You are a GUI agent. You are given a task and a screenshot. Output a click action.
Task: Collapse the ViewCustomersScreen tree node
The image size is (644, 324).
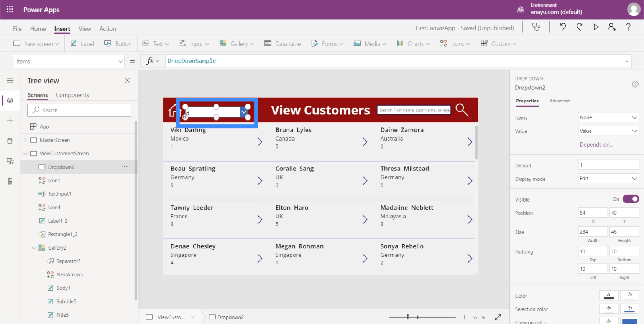coord(25,154)
